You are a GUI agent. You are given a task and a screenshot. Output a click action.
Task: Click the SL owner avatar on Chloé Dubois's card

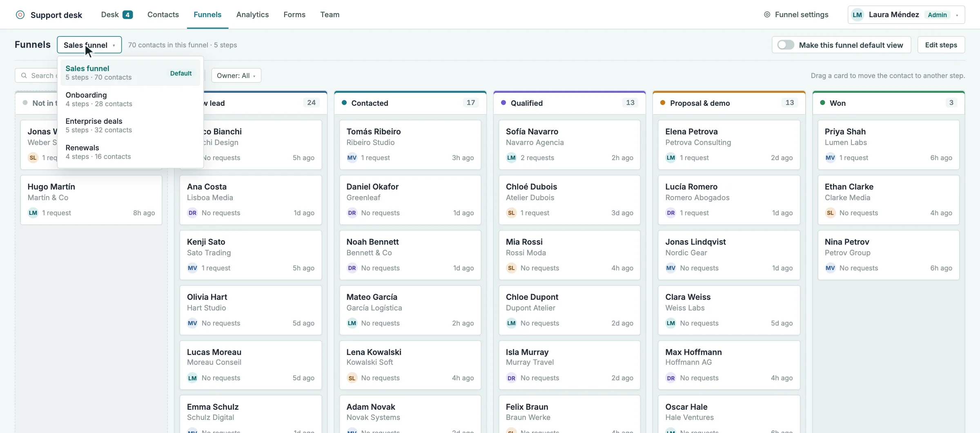(511, 213)
